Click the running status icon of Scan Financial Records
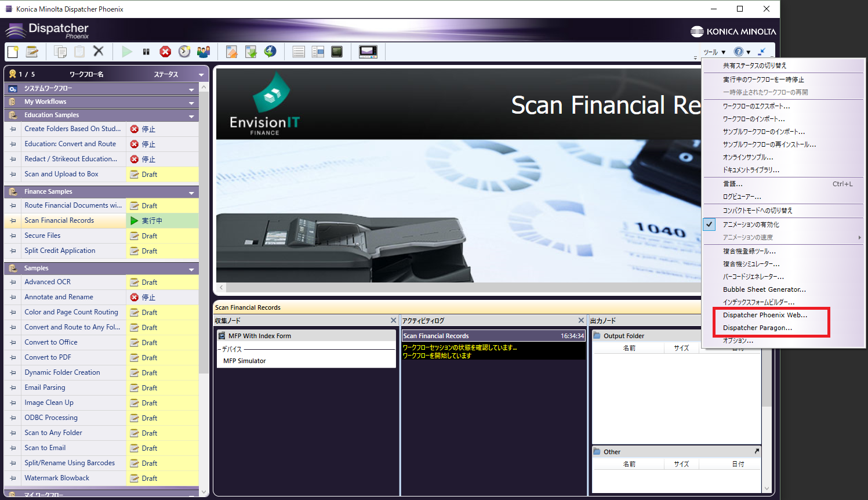Viewport: 868px width, 500px height. [x=135, y=220]
